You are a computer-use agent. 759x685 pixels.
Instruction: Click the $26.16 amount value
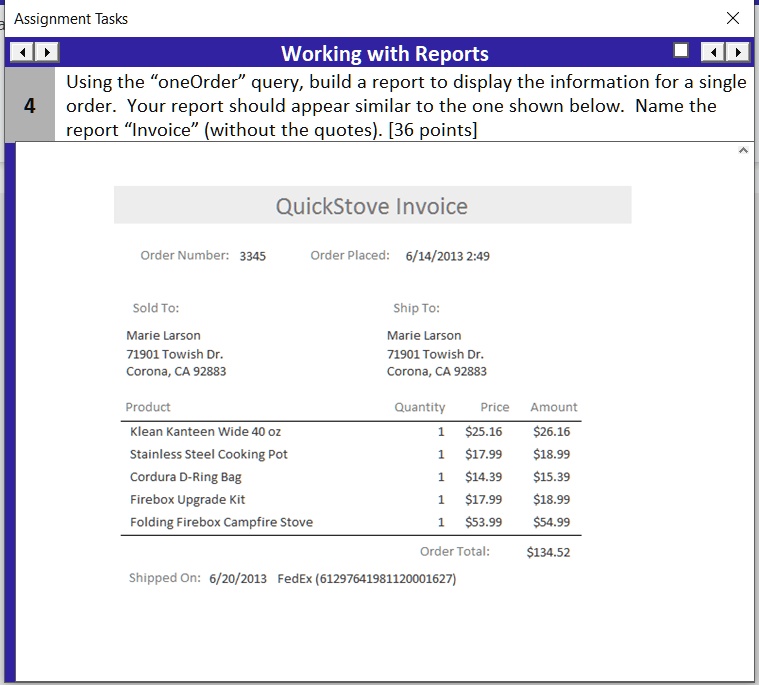551,431
